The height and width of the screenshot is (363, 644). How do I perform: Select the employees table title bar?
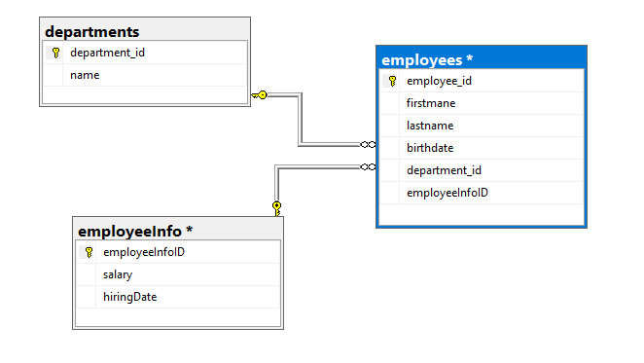click(482, 59)
